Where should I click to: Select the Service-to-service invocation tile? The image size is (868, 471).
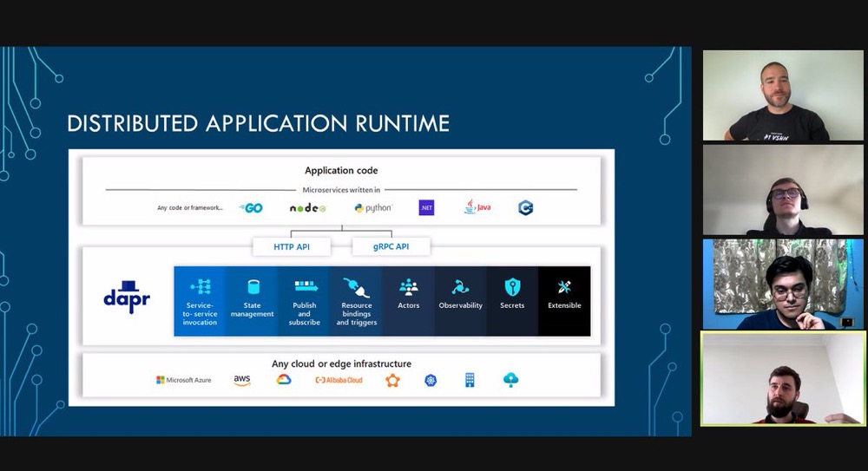[200, 301]
